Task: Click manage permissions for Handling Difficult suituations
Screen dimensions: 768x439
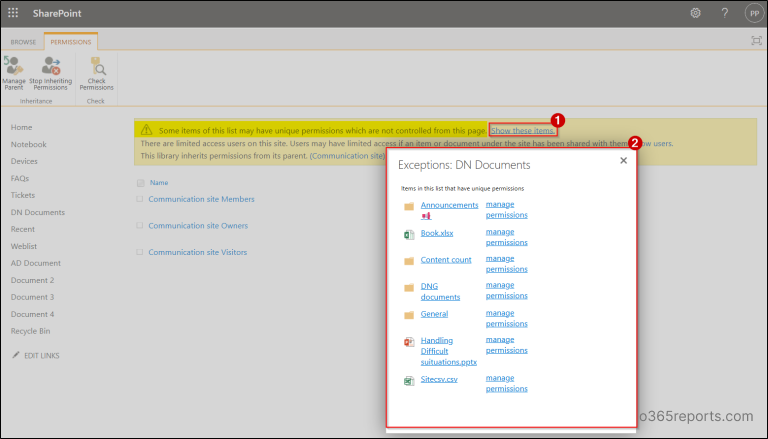Action: coord(506,345)
